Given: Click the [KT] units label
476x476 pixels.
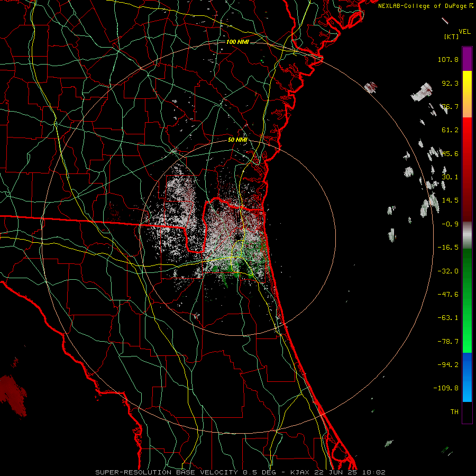Looking at the screenshot, I should (451, 36).
